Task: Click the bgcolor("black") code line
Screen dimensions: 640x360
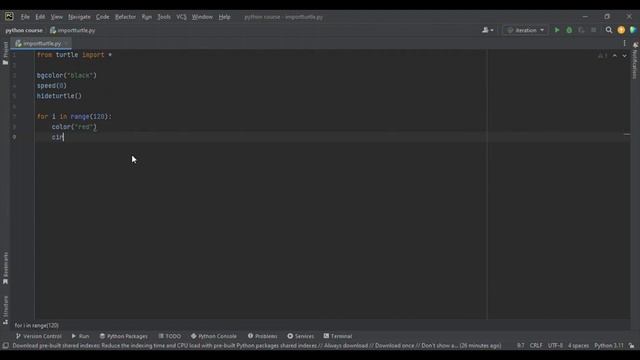Action: [67, 76]
